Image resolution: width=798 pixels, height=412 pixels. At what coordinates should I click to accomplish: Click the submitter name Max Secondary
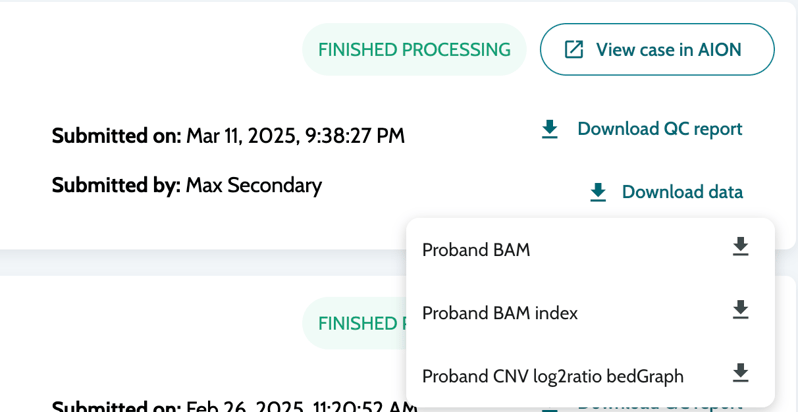[x=254, y=185]
